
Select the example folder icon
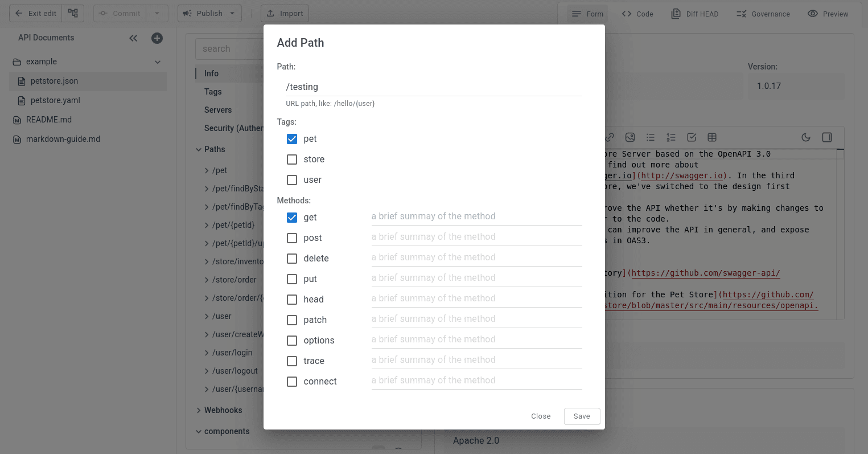click(x=17, y=62)
